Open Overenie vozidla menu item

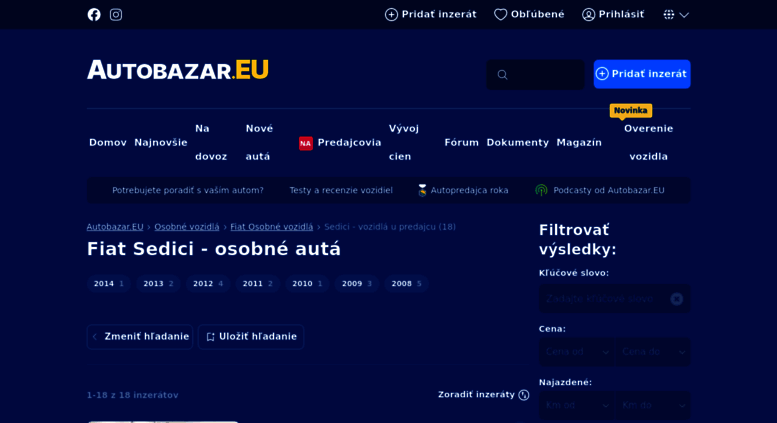[648, 143]
